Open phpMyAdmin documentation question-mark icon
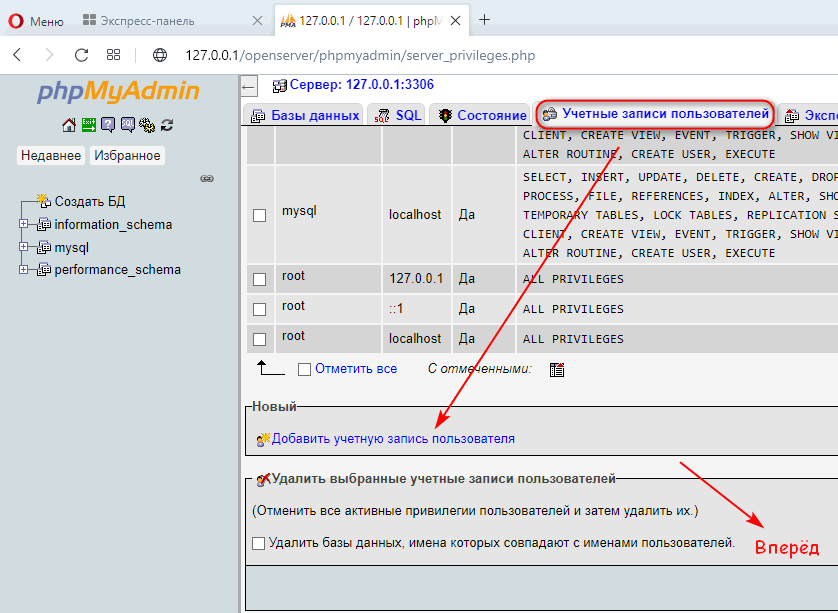This screenshot has height=613, width=838. [x=108, y=125]
